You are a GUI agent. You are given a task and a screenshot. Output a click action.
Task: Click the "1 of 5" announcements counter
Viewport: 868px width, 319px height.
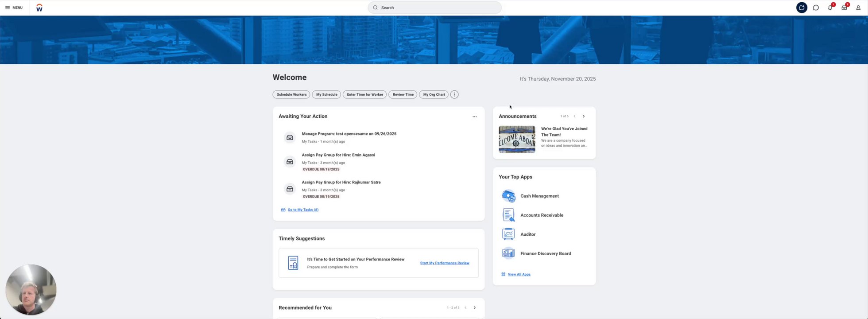pos(564,116)
